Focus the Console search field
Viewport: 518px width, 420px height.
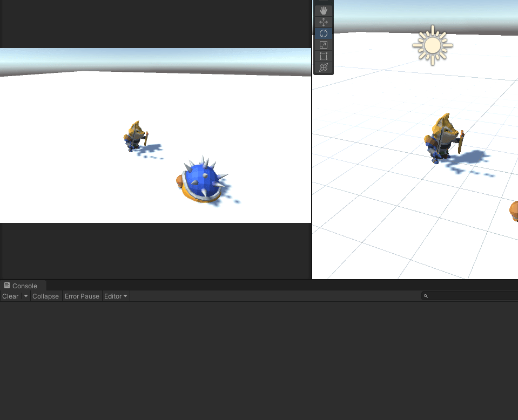coord(470,296)
